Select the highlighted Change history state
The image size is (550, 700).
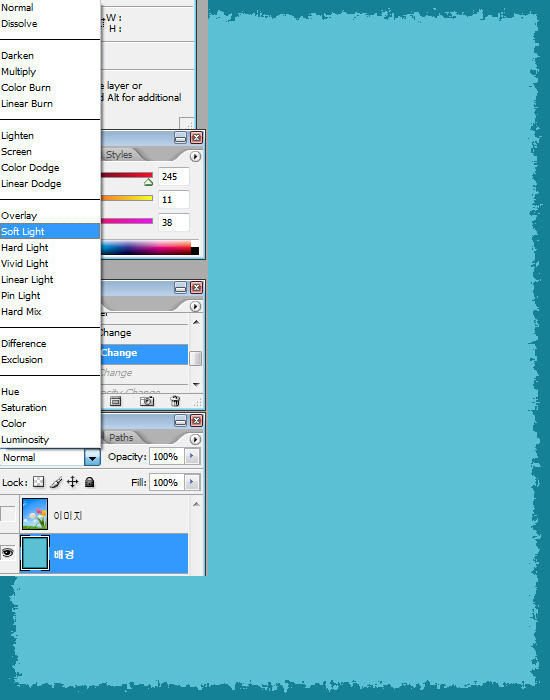[x=144, y=354]
